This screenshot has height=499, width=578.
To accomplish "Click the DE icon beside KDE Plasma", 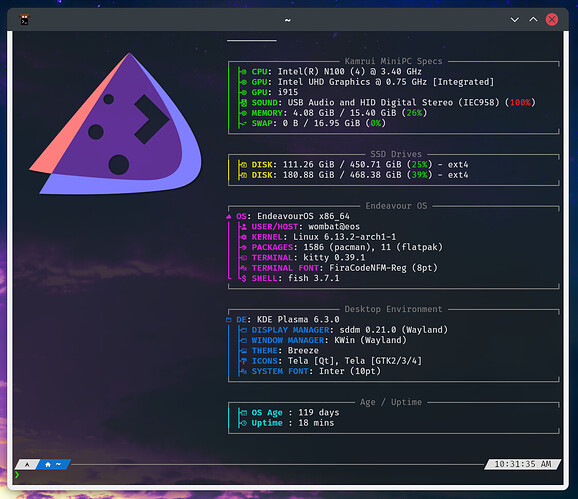I will pos(229,320).
